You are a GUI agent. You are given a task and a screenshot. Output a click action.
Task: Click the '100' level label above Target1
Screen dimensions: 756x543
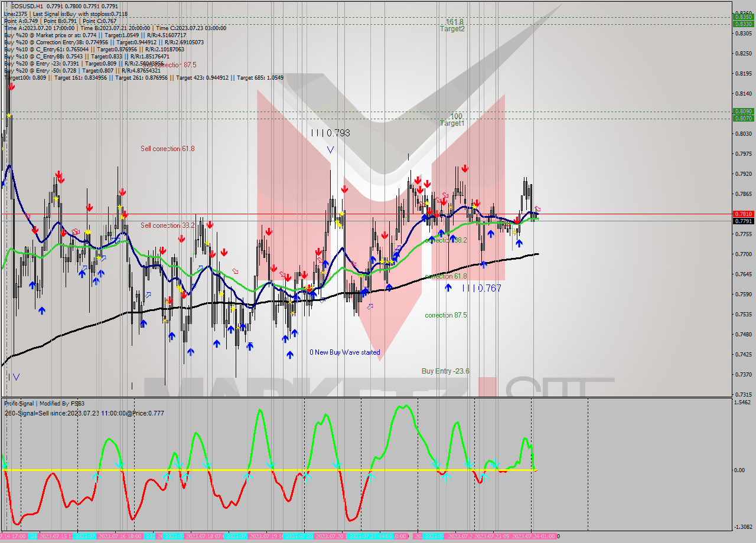click(456, 116)
